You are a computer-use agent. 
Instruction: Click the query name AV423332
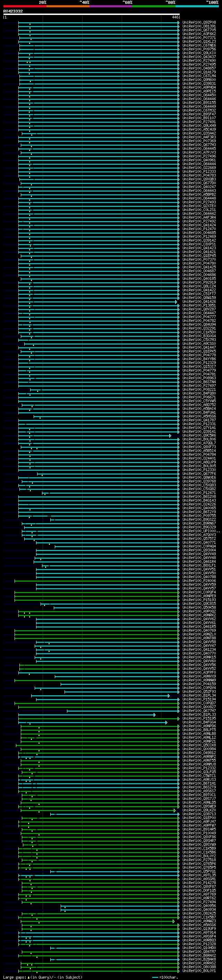[x=13, y=11]
